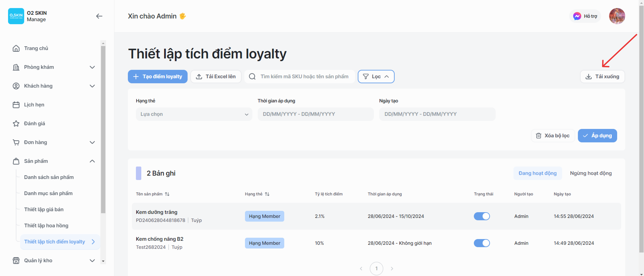
Task: Open Thiết lập hoa hồng menu item
Action: pyautogui.click(x=46, y=225)
